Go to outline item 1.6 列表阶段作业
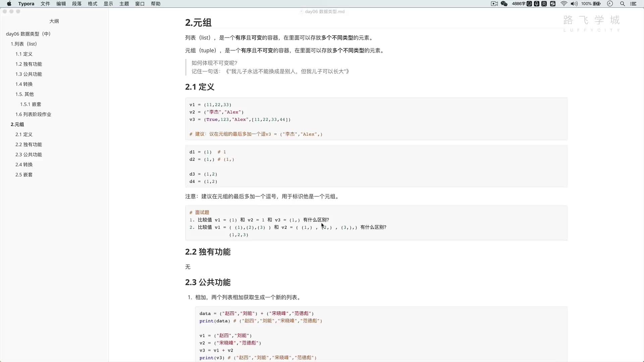The image size is (644, 362). [33, 114]
